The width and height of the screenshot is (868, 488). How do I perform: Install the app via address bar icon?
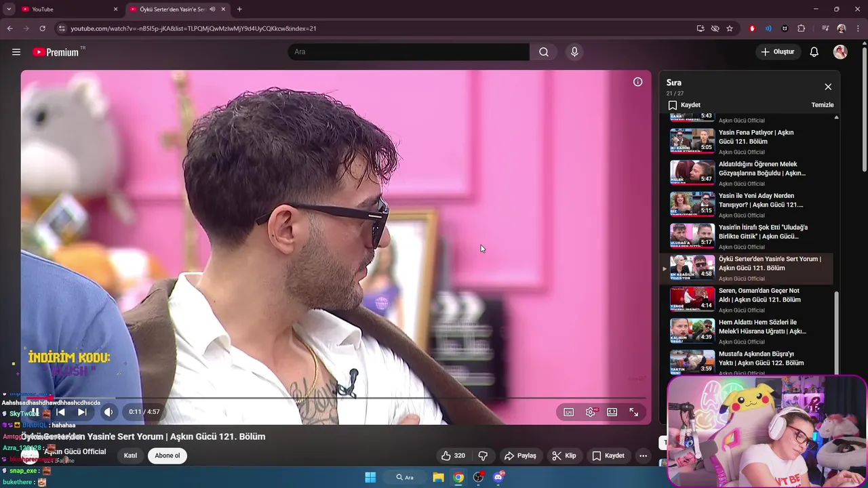pos(701,28)
